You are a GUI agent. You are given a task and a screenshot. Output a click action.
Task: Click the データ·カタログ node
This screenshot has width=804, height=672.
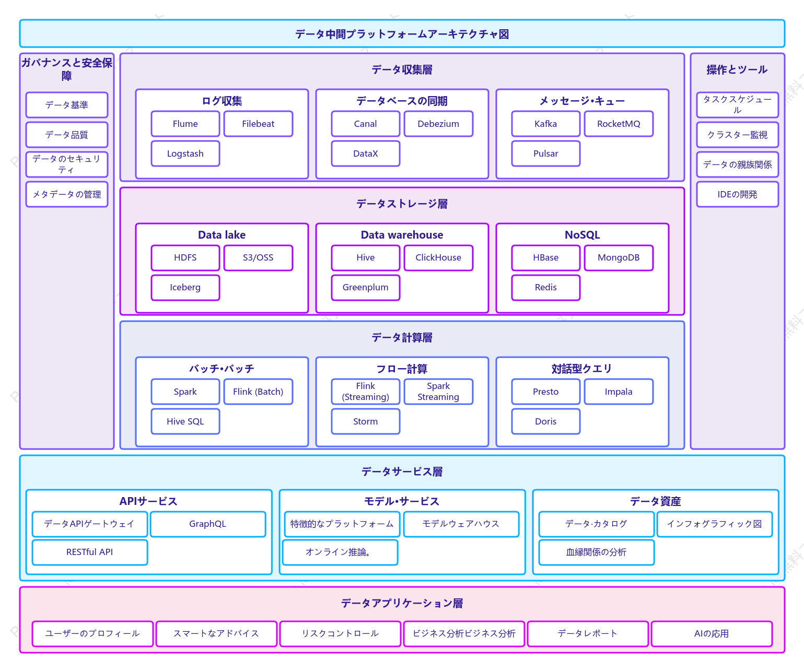(597, 524)
